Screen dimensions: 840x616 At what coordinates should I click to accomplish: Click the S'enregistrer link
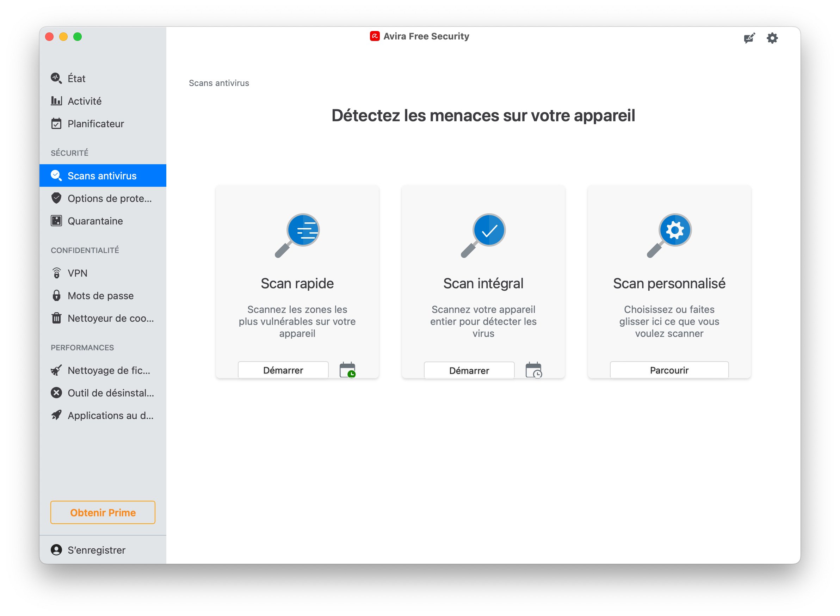pyautogui.click(x=97, y=550)
